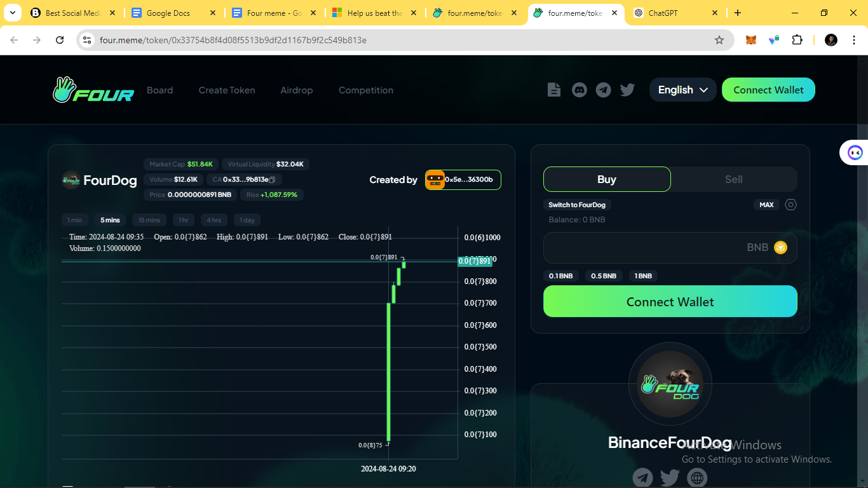Open a new browser tab with plus
The width and height of the screenshot is (868, 488).
tap(737, 13)
